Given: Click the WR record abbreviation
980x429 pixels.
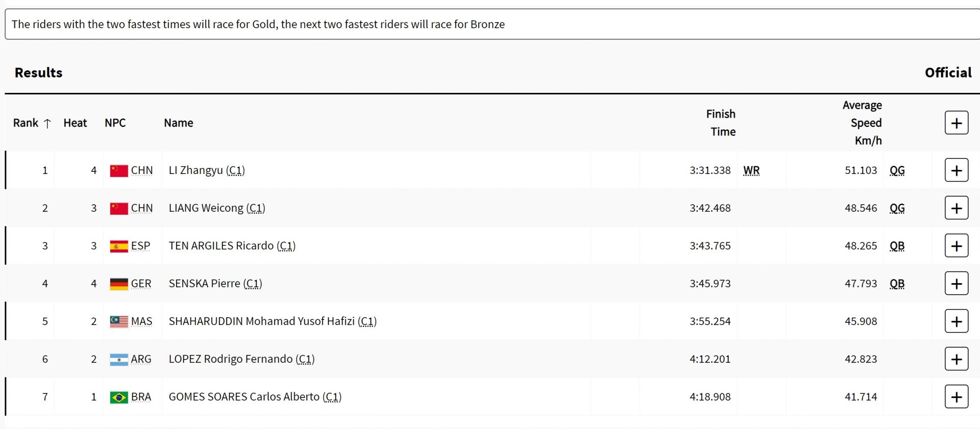Looking at the screenshot, I should pyautogui.click(x=751, y=170).
